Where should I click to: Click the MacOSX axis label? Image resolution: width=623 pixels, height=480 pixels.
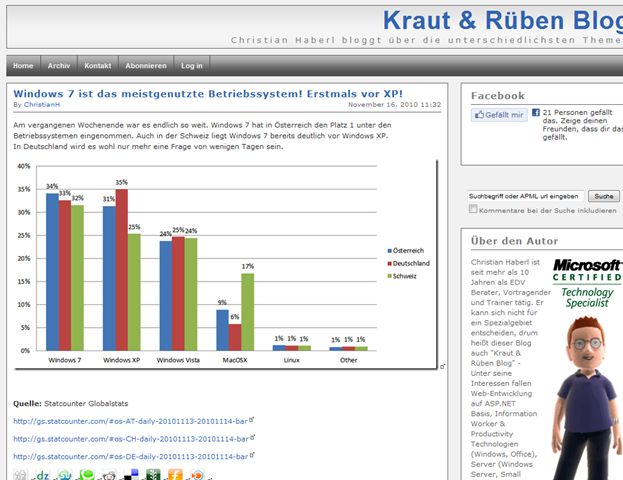tap(235, 360)
